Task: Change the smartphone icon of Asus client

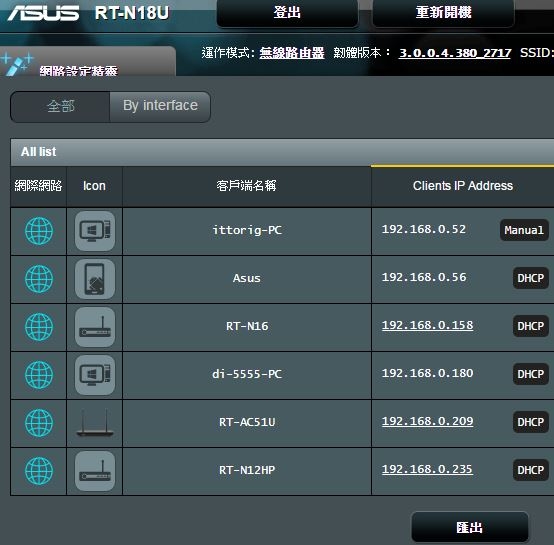Action: tap(95, 279)
